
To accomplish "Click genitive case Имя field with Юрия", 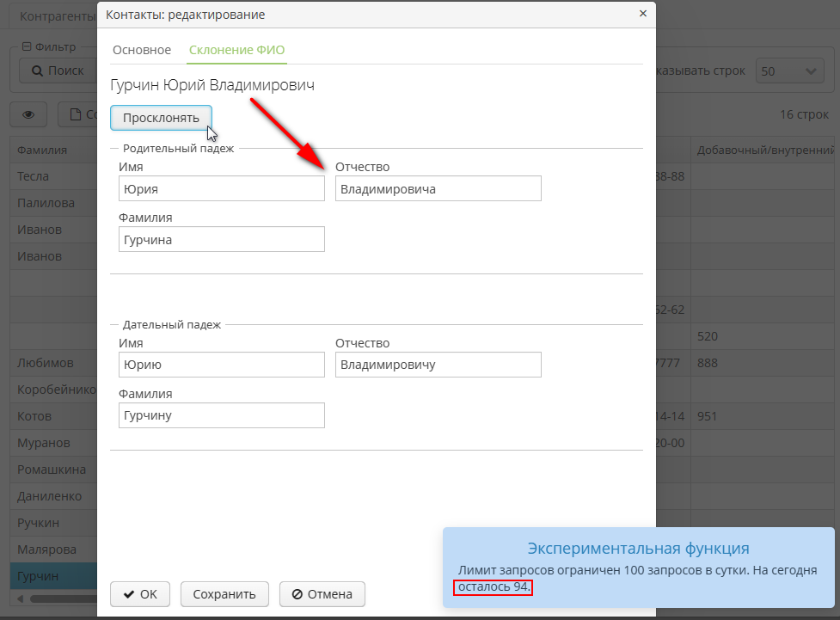I will coord(222,189).
